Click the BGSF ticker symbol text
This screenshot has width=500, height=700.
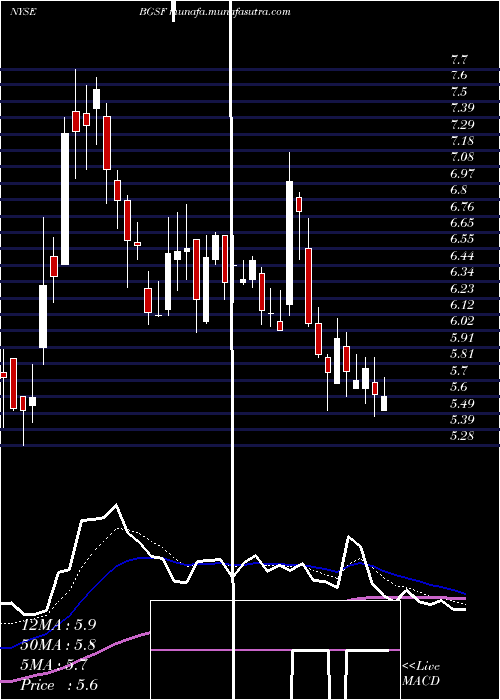pyautogui.click(x=153, y=12)
